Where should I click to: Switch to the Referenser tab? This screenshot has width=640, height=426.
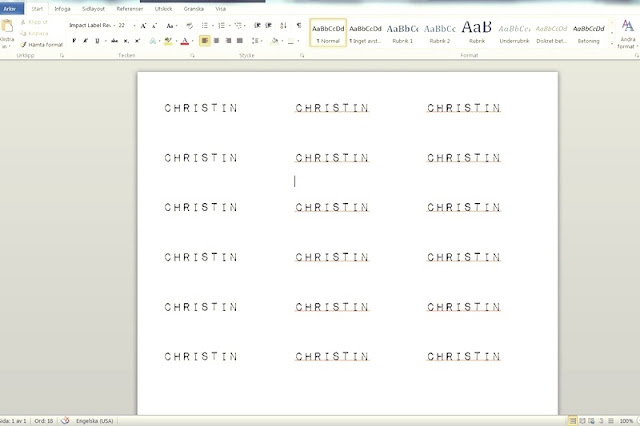coord(130,9)
